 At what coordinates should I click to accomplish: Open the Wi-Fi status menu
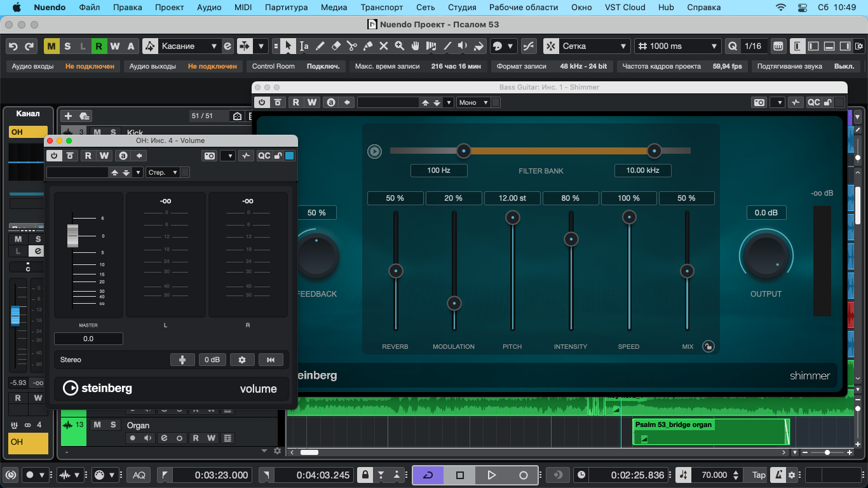tap(780, 8)
